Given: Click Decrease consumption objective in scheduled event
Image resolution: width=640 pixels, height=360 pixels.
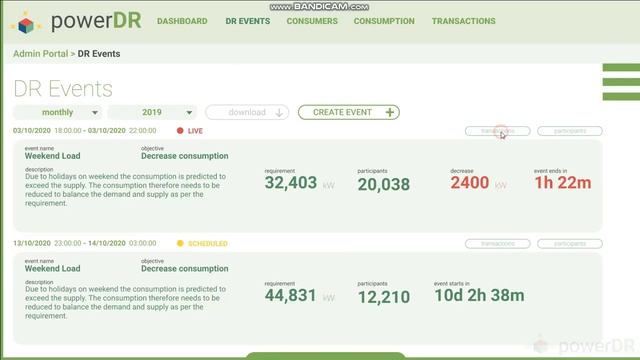Looking at the screenshot, I should tap(185, 269).
